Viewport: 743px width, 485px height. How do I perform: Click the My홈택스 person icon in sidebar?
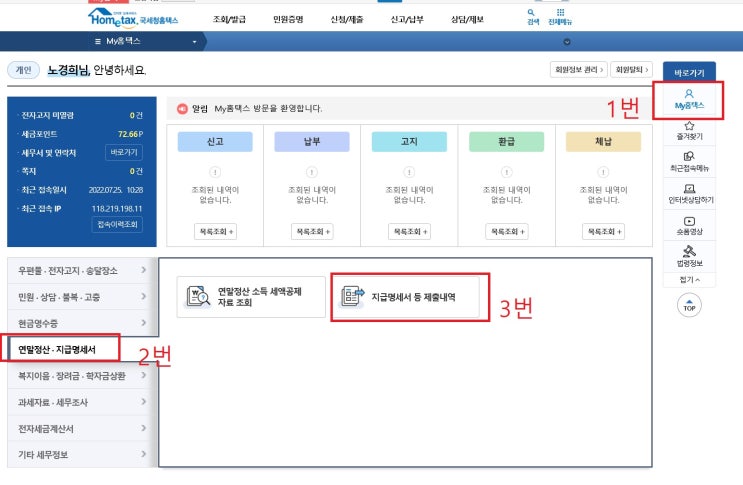689,93
